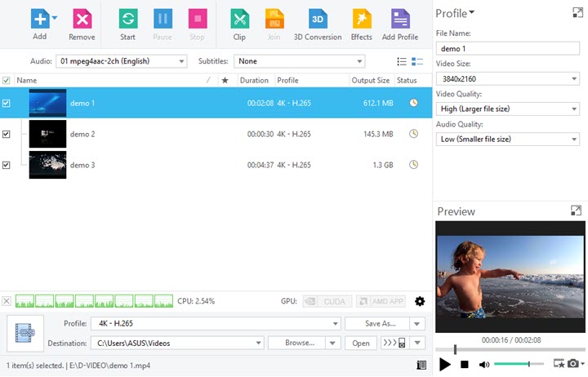Viewport: 588px width, 377px height.
Task: Open the Profile panel heading menu
Action: (455, 14)
